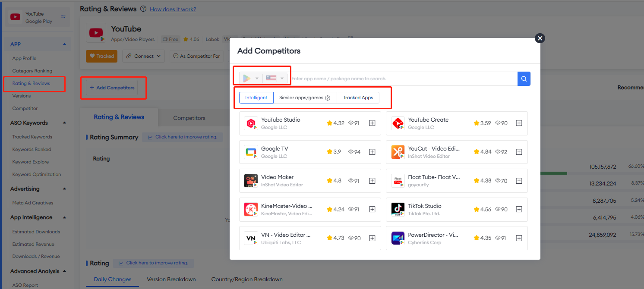The height and width of the screenshot is (289, 644).
Task: Collapse the APP sidebar section
Action: [64, 44]
